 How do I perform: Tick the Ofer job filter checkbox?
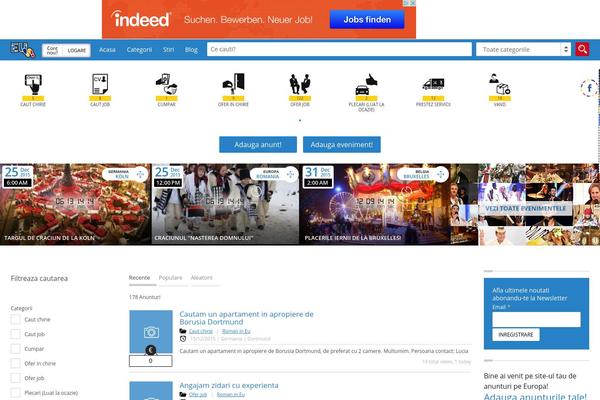tap(15, 378)
